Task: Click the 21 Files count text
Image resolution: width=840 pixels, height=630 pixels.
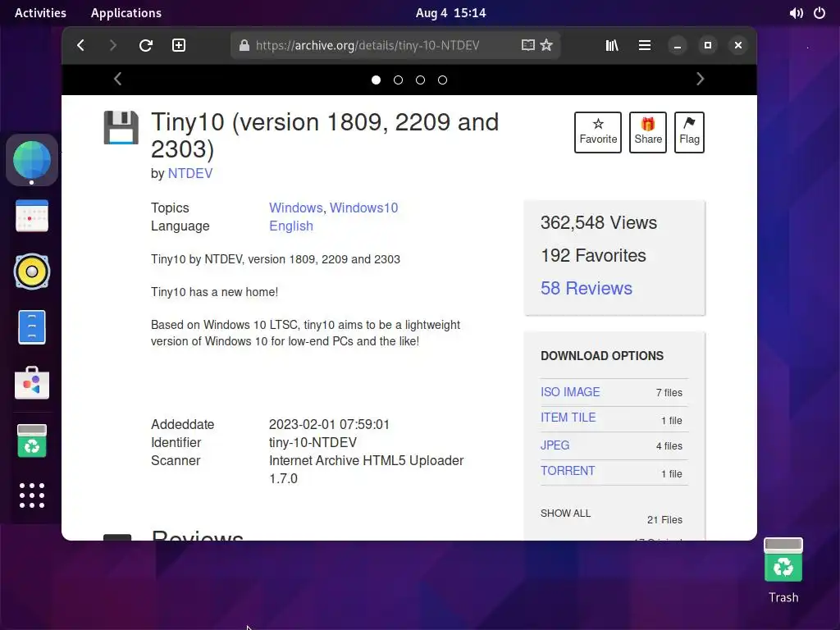Action: coord(664,519)
